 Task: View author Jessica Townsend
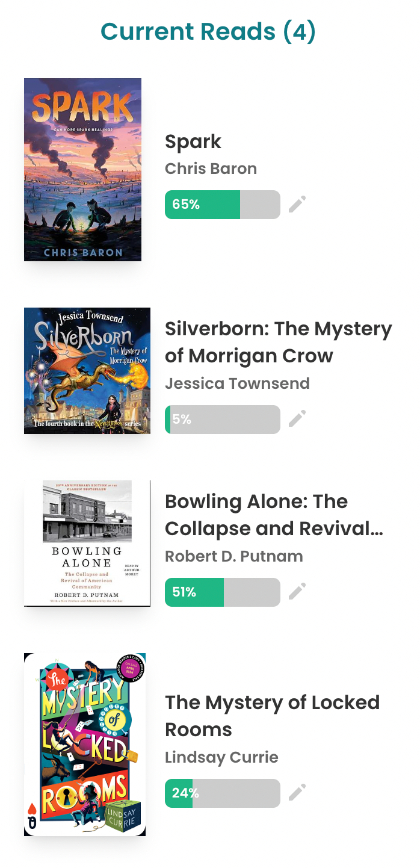pos(237,383)
